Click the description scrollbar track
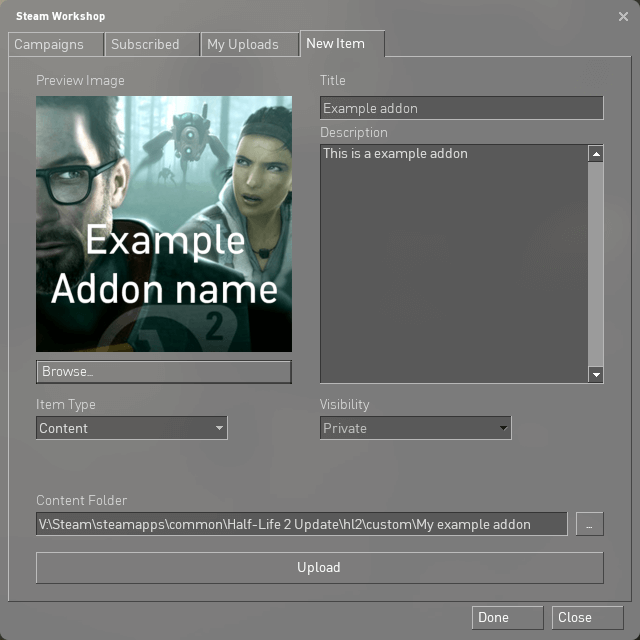This screenshot has height=640, width=640. pyautogui.click(x=596, y=264)
